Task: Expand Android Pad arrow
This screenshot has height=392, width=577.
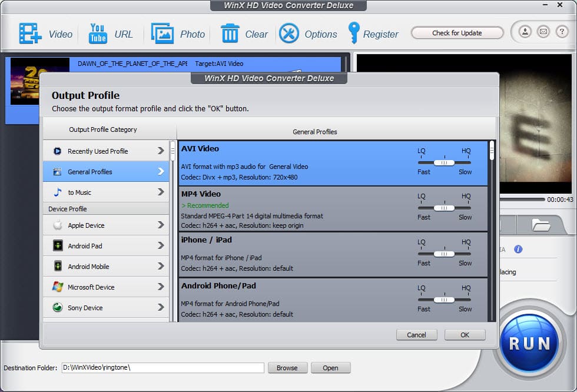Action: point(161,245)
